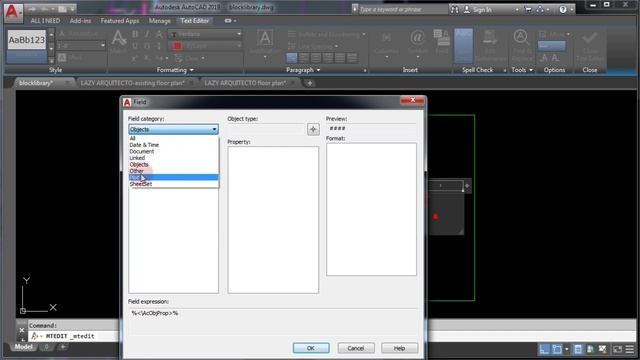Add a new drawing tab with plus
Image resolution: width=640 pixels, height=360 pixels.
310,83
